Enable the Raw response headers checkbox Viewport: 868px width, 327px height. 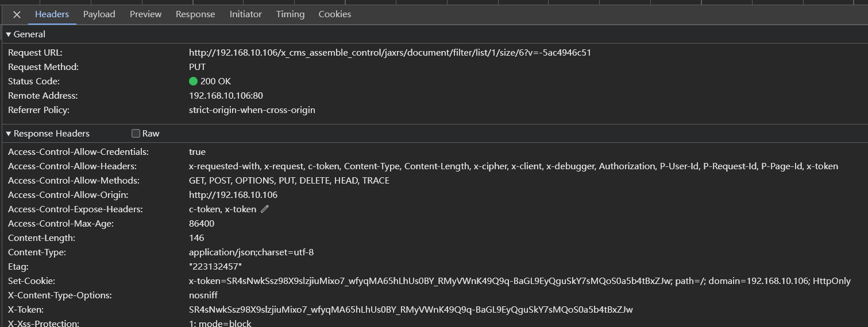[136, 134]
